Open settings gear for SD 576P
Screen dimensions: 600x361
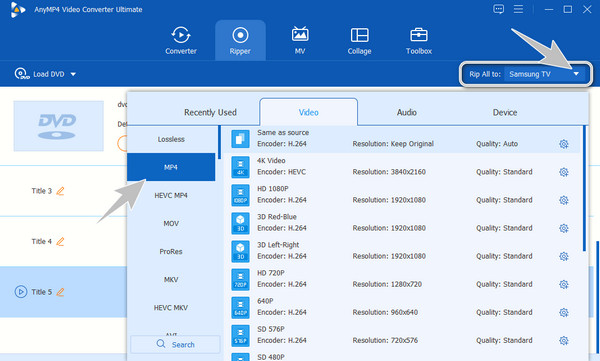coord(563,340)
